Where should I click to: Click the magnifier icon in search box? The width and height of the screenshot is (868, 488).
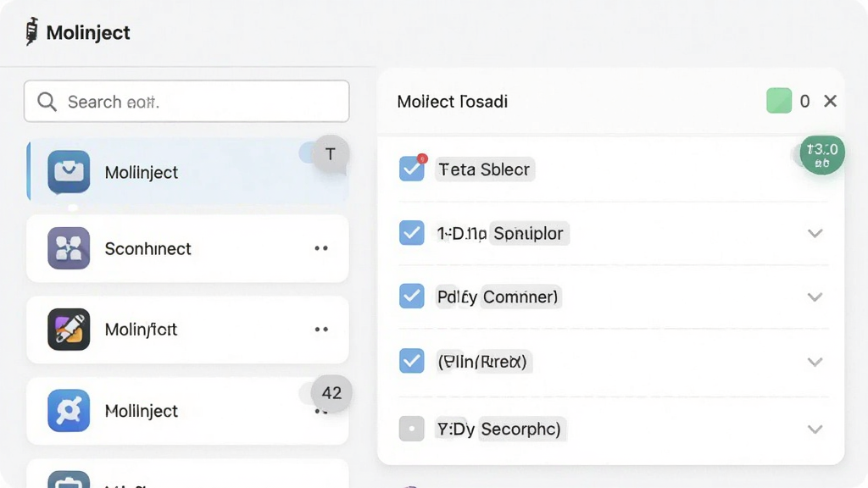[x=47, y=102]
